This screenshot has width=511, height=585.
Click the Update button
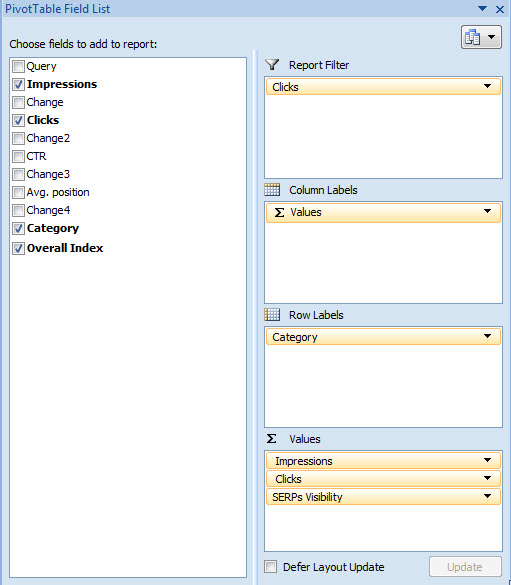click(x=465, y=567)
